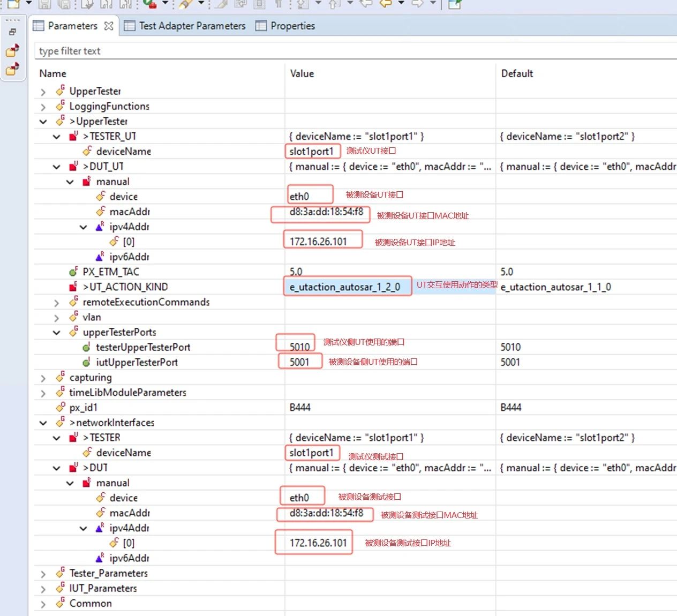Viewport: 677px width, 616px height.
Task: Expand the vlan node
Action: [x=57, y=318]
